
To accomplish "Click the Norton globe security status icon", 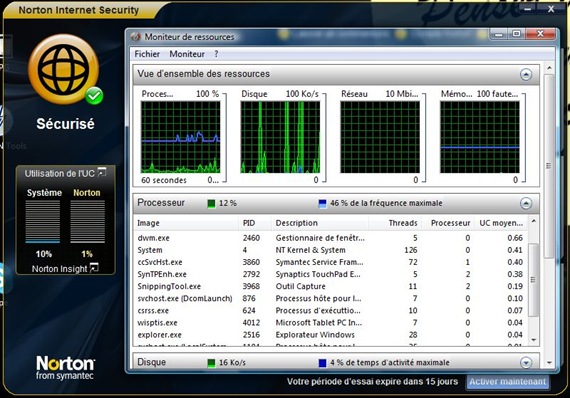I will (x=64, y=69).
